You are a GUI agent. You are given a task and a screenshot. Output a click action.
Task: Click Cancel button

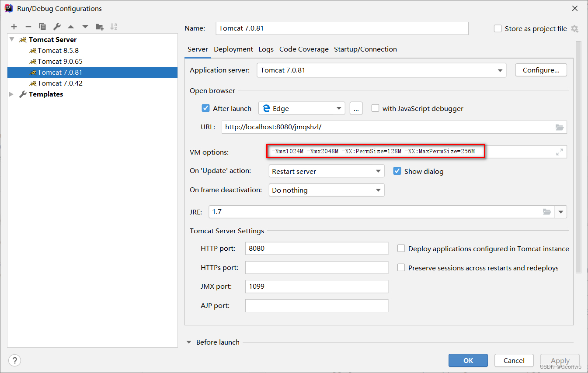[514, 360]
